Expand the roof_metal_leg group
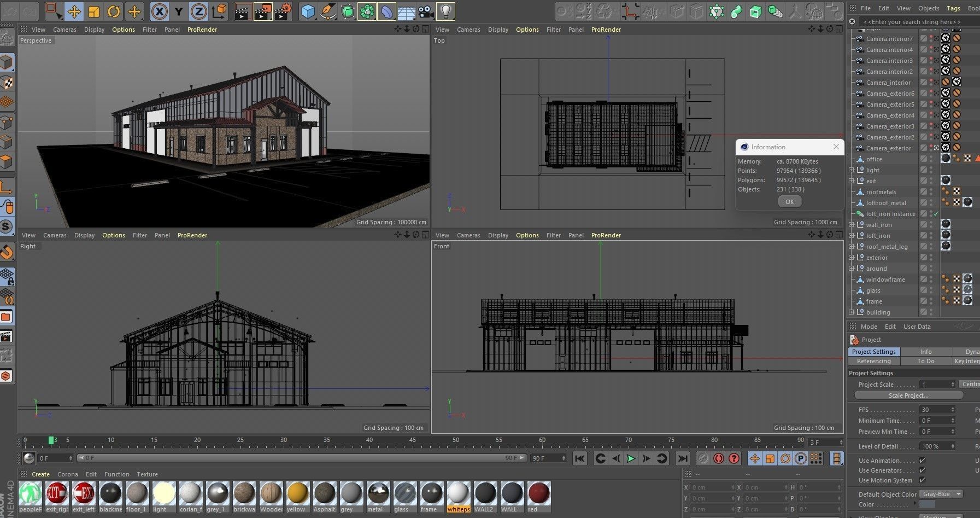This screenshot has height=518, width=980. [x=852, y=247]
